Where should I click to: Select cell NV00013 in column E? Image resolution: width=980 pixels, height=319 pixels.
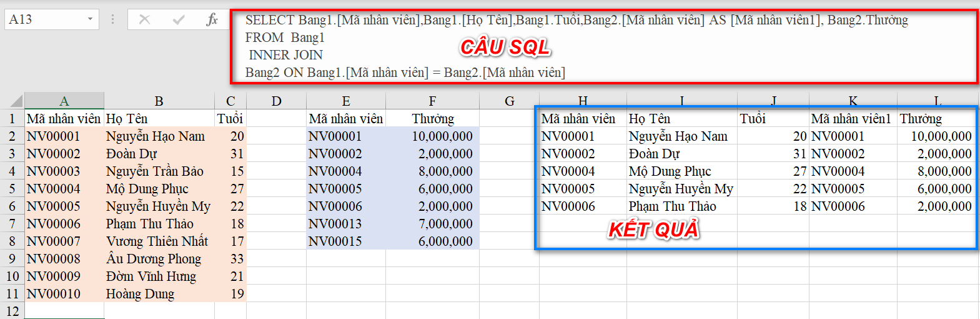[x=346, y=224]
